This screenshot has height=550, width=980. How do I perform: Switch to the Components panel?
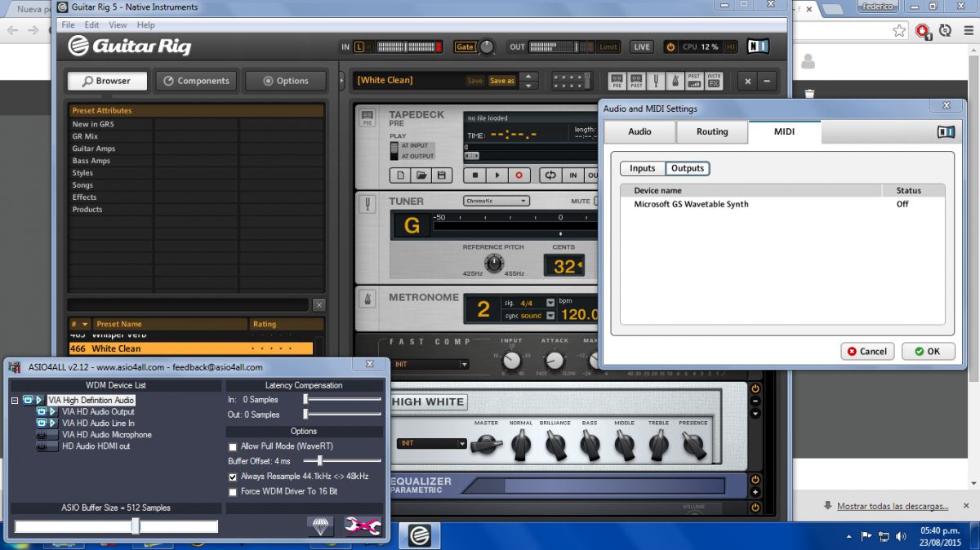click(x=196, y=81)
